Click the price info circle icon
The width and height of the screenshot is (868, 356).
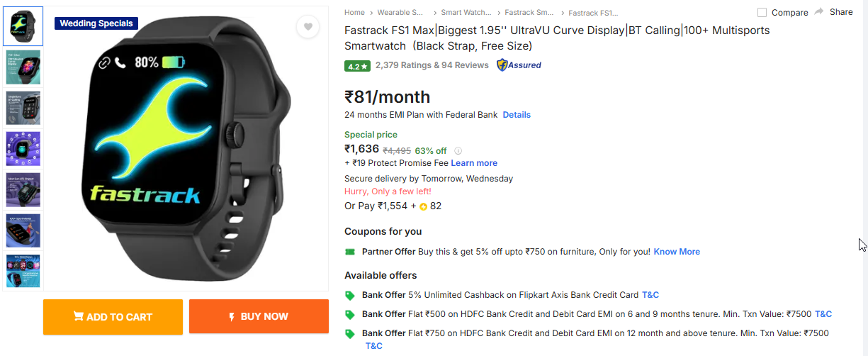click(458, 150)
